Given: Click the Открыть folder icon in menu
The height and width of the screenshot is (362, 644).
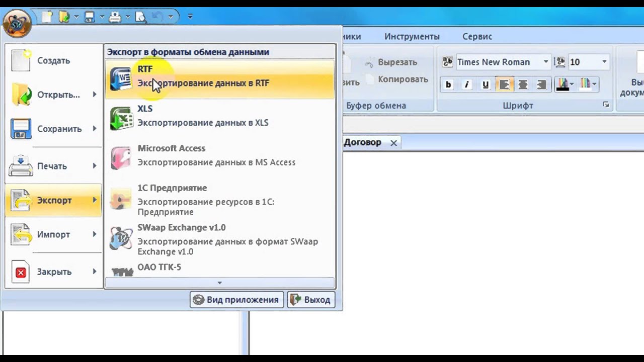Looking at the screenshot, I should tap(21, 95).
